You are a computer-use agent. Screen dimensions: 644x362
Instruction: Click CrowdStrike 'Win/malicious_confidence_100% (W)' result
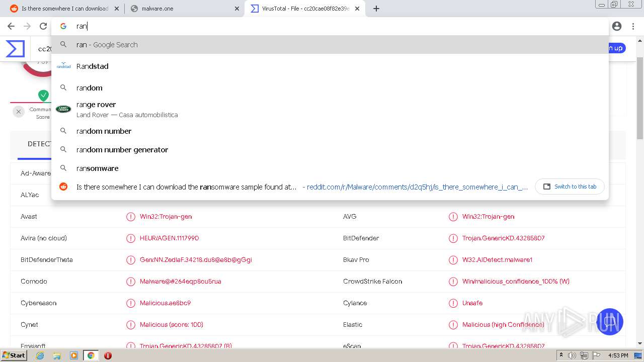pos(516,282)
